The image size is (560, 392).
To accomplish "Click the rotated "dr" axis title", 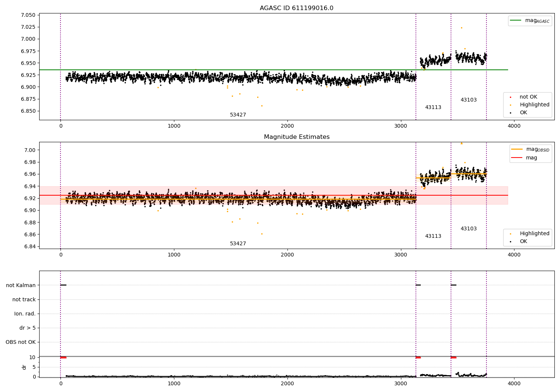I will (24, 367).
